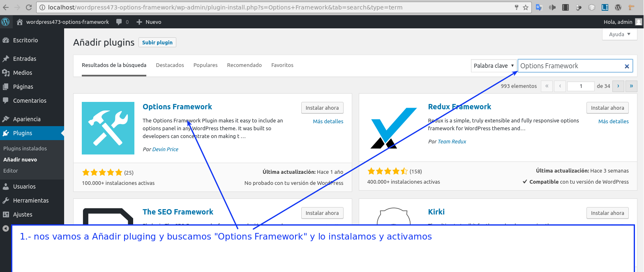Switch to the Populares tab
Image resolution: width=644 pixels, height=272 pixels.
[205, 65]
